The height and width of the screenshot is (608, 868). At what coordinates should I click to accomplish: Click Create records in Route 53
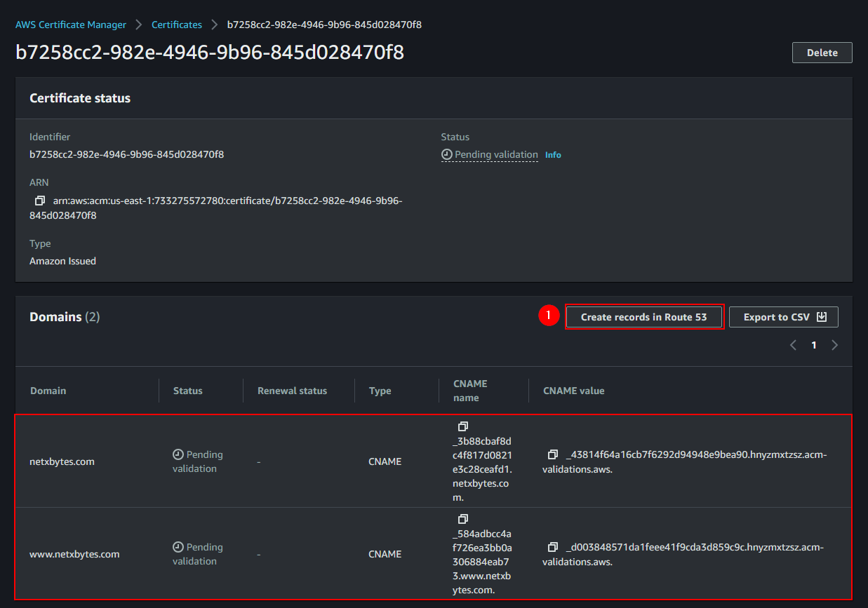pos(643,317)
